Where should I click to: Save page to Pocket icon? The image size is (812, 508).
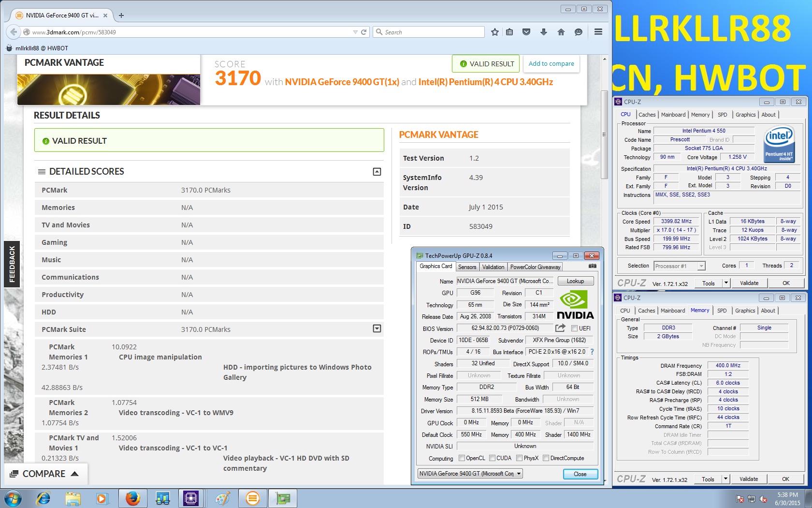coord(526,32)
